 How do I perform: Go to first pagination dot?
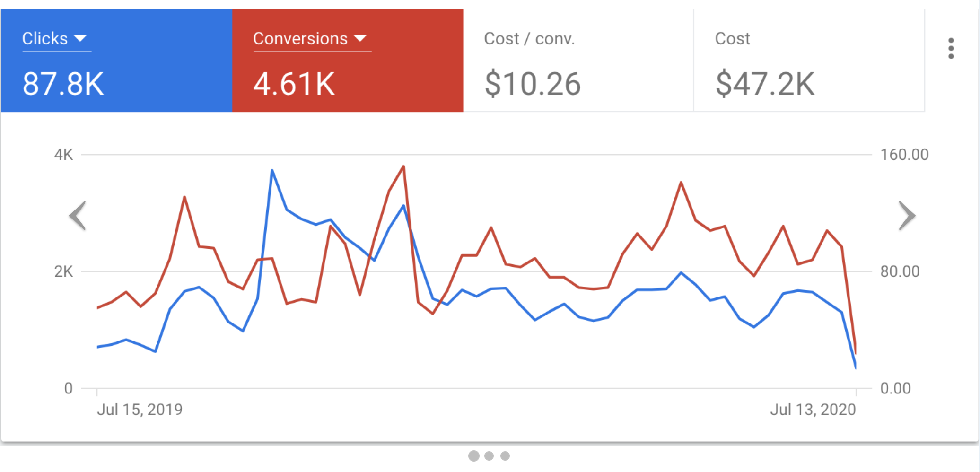[x=473, y=456]
